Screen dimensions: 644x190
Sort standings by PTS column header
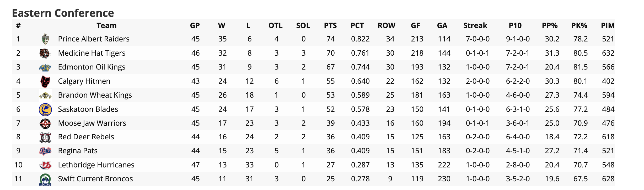point(330,25)
